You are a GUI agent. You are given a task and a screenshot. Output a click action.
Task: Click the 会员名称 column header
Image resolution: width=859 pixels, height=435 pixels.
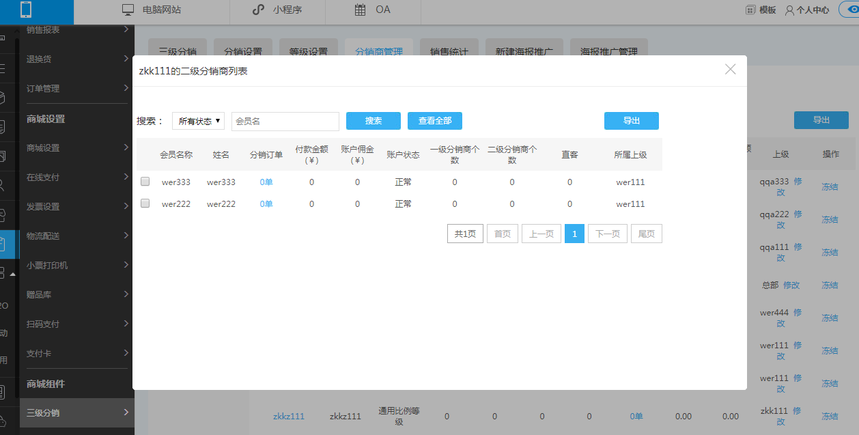coord(176,154)
